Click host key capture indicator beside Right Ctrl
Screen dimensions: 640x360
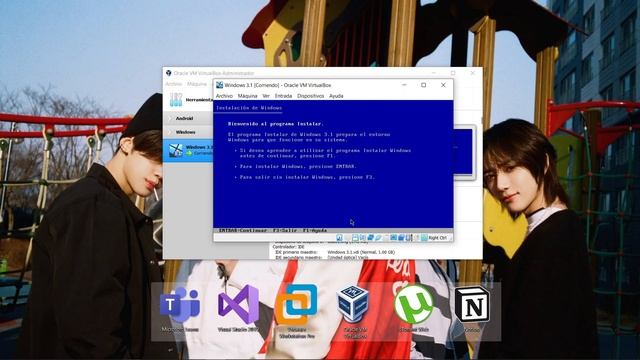coord(424,238)
